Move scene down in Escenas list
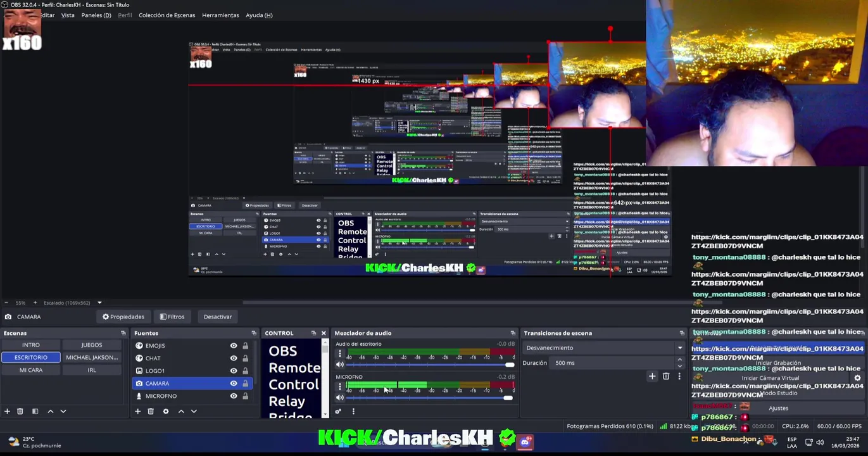The width and height of the screenshot is (868, 456). (x=63, y=412)
